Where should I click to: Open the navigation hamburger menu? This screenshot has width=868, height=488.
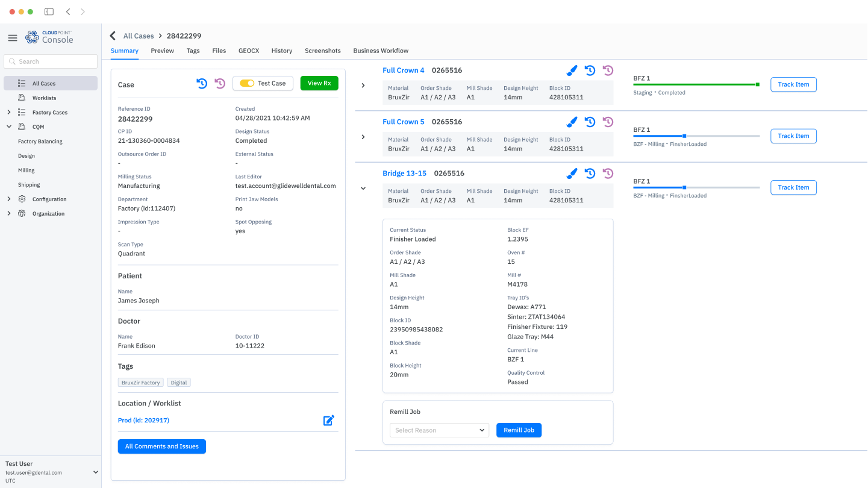(12, 37)
